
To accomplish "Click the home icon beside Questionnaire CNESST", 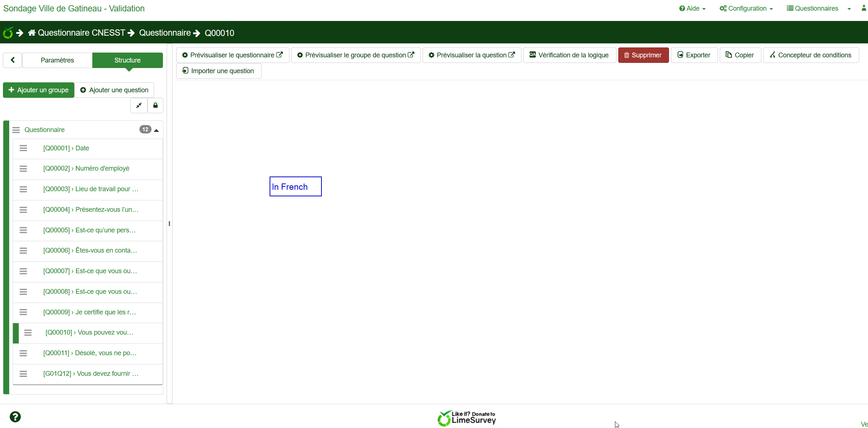I will 32,33.
